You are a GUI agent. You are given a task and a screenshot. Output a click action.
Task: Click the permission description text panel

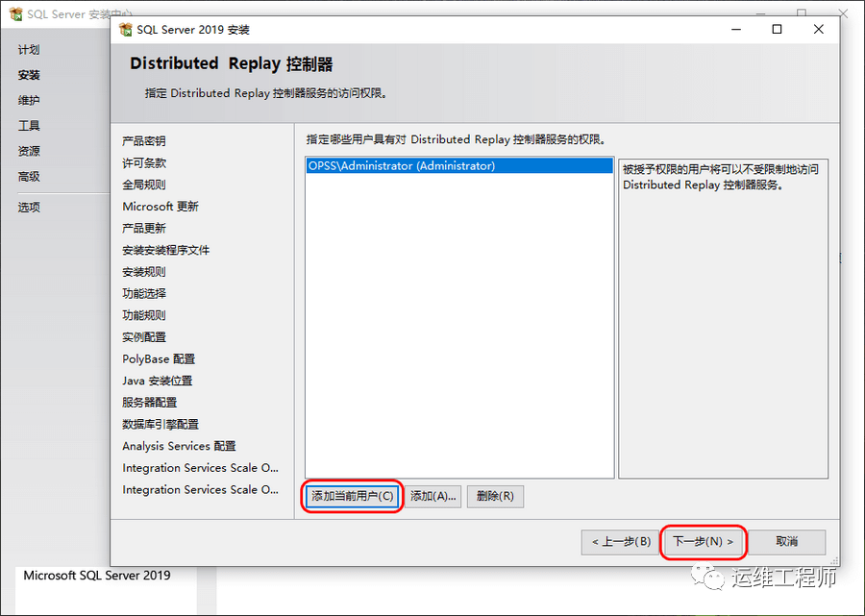pos(723,318)
